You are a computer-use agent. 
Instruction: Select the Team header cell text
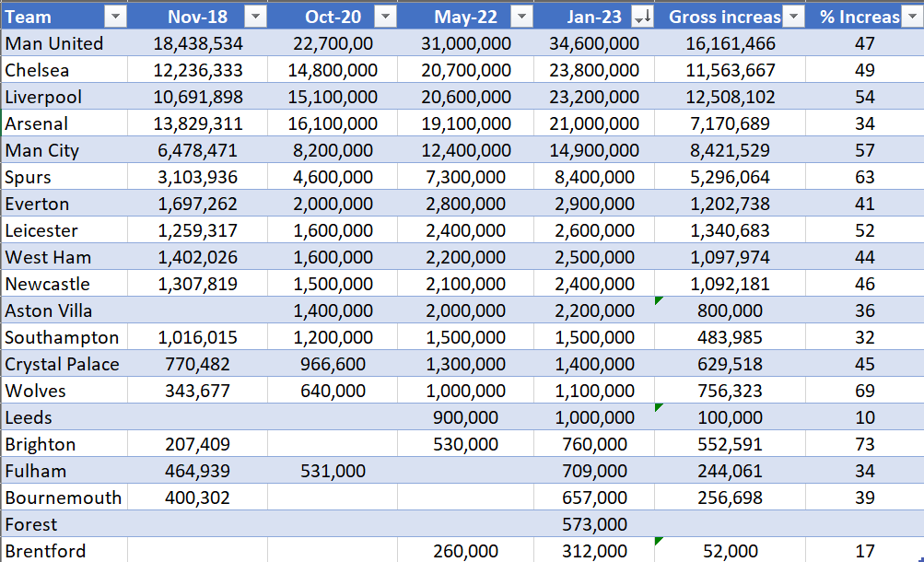[29, 18]
